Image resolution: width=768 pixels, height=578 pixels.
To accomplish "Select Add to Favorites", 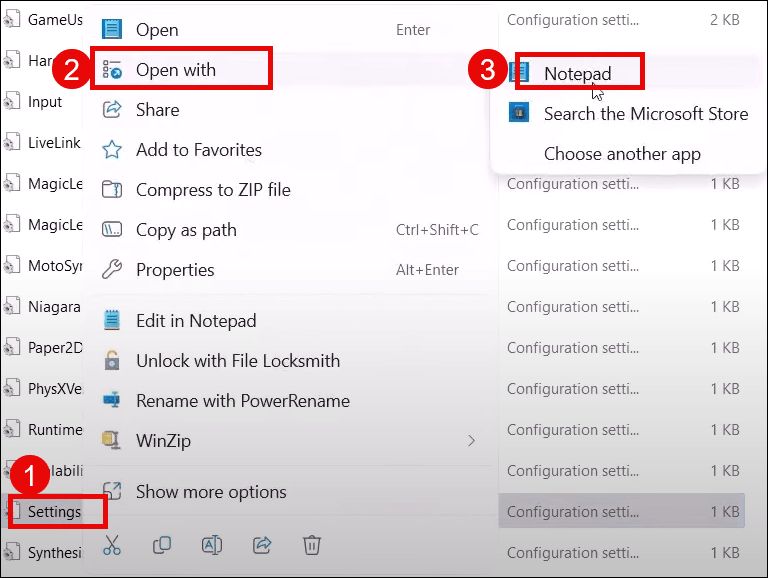I will coord(198,150).
